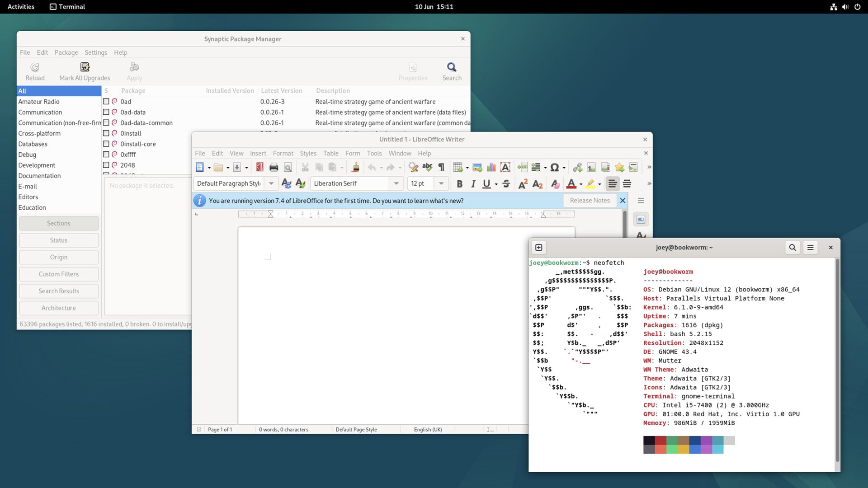Click the Search Results section in Synaptic sidebar
Screen dimensions: 868x488
(x=58, y=291)
